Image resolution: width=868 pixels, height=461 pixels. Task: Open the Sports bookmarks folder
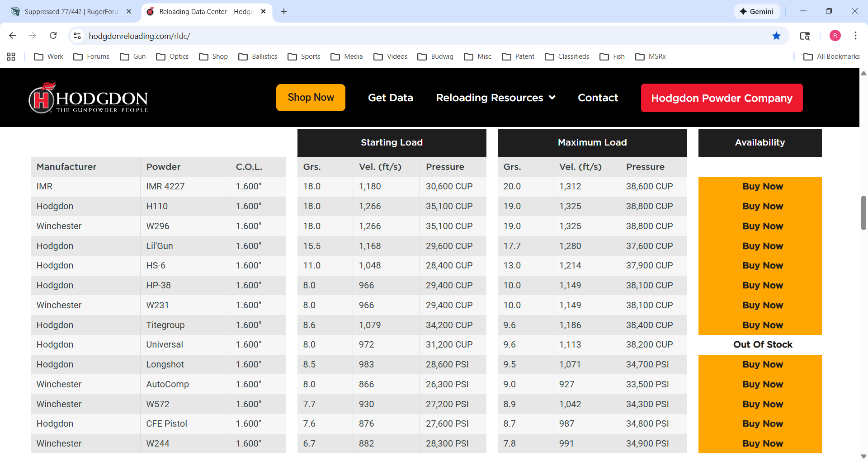(304, 56)
